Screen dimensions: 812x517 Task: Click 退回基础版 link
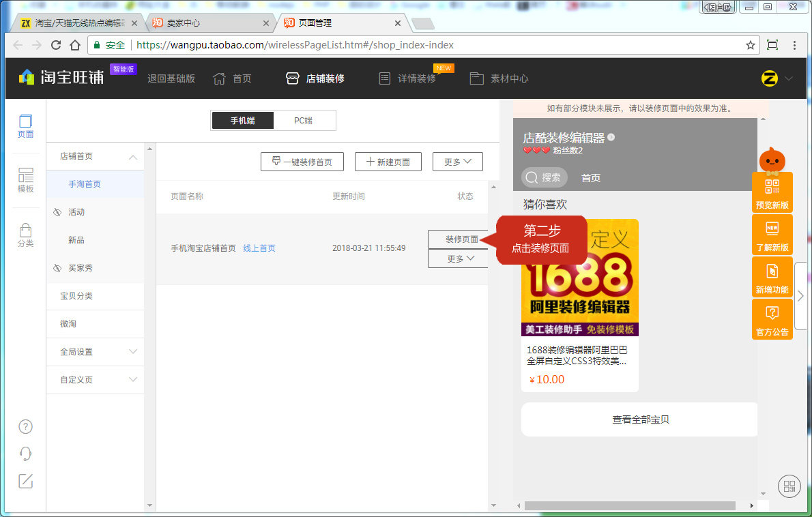coord(171,78)
